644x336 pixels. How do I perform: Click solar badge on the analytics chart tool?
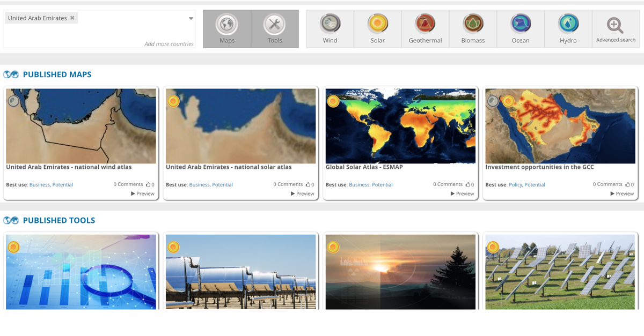pyautogui.click(x=13, y=247)
